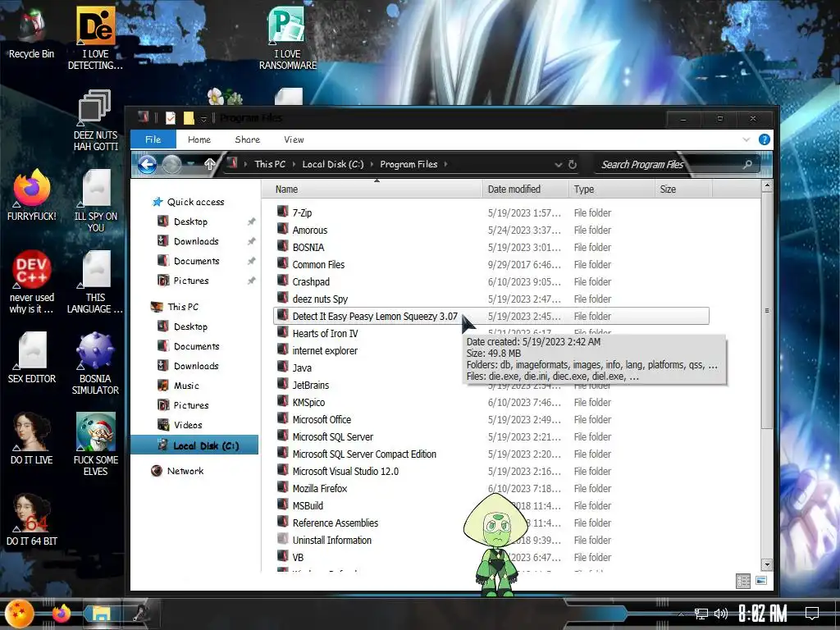Click the New Folder quick access toolbar icon
Image resolution: width=840 pixels, height=630 pixels.
point(189,118)
